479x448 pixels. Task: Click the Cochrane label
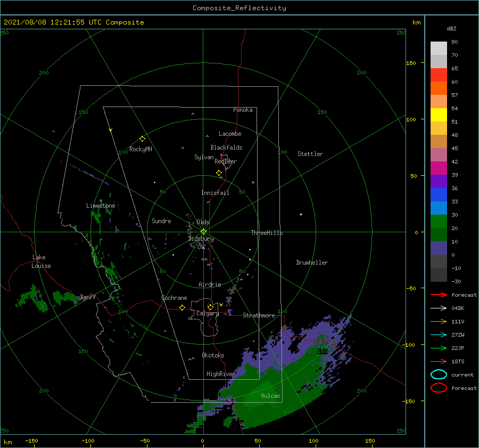174,298
